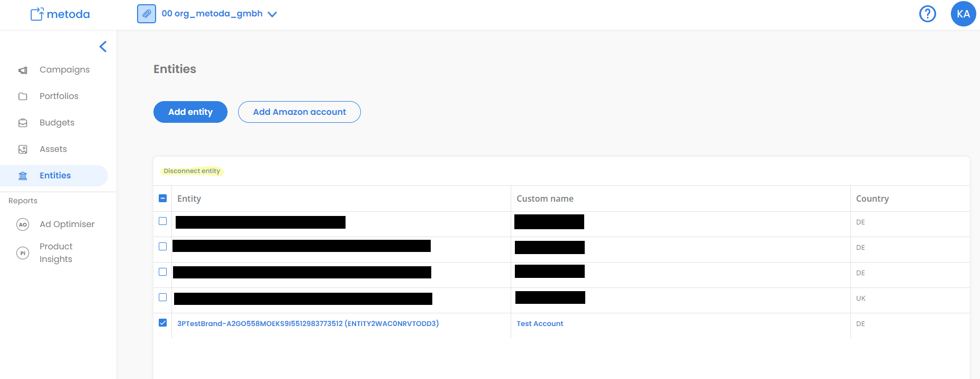Click the Entities page heading
Viewport: 980px width, 379px height.
175,69
